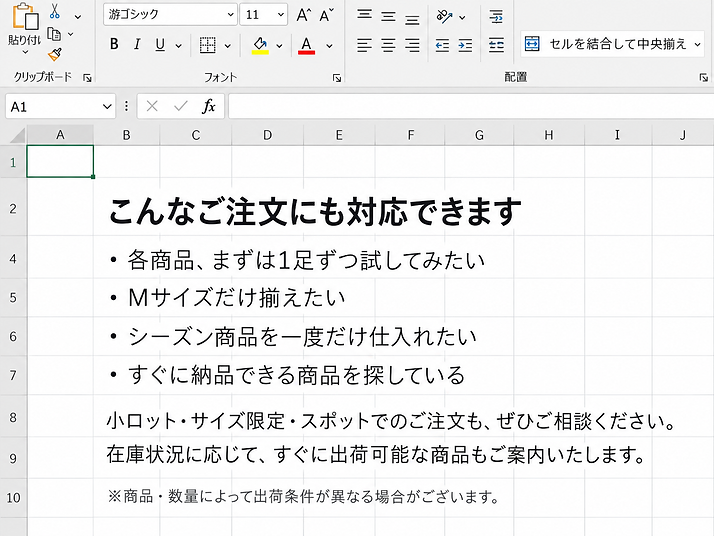Toggle Italic formatting
The height and width of the screenshot is (536, 714).
click(137, 44)
